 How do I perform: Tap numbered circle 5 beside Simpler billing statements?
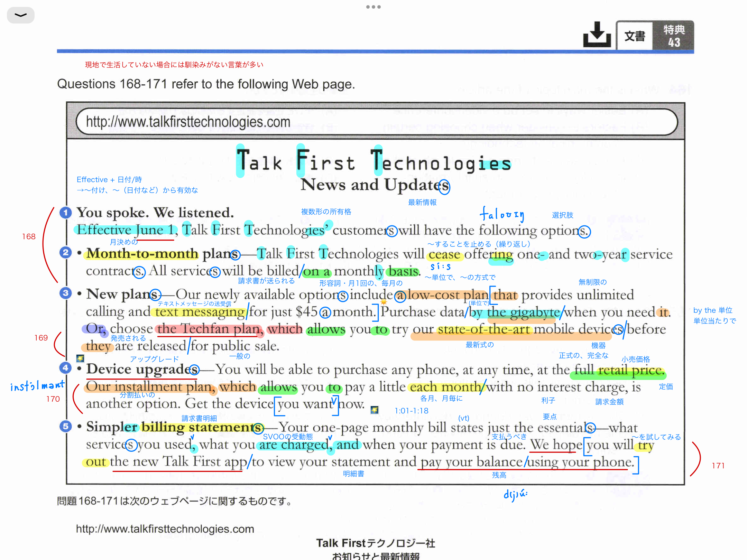[65, 426]
